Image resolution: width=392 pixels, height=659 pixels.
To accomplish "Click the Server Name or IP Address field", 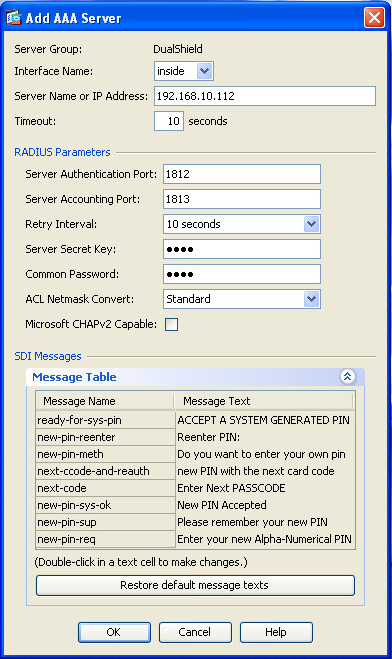I will pos(265,96).
